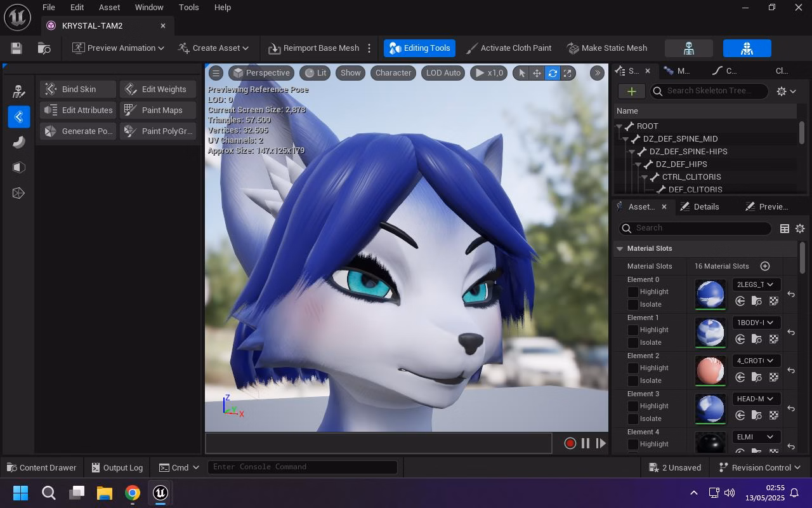Open Element 1 material dropdown 1BODY
Screen dimensions: 812x508
756,323
